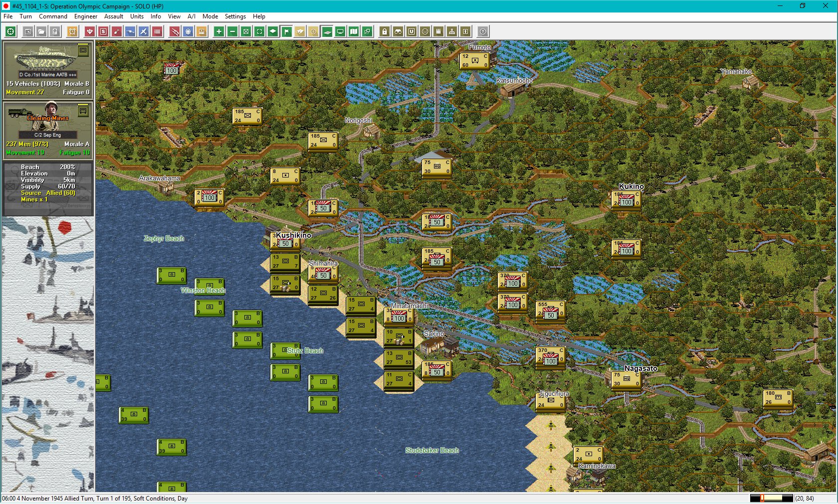This screenshot has width=838, height=504.
Task: Open the Help menu
Action: pos(259,16)
